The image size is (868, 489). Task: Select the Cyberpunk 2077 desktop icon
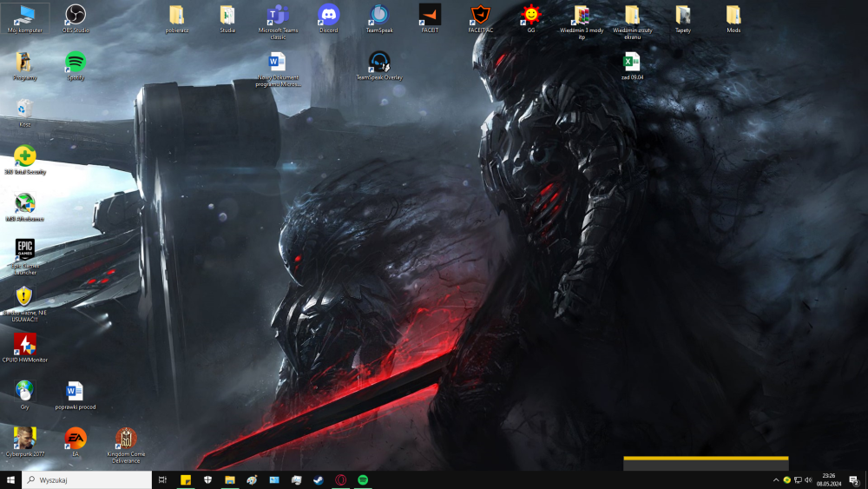(25, 438)
